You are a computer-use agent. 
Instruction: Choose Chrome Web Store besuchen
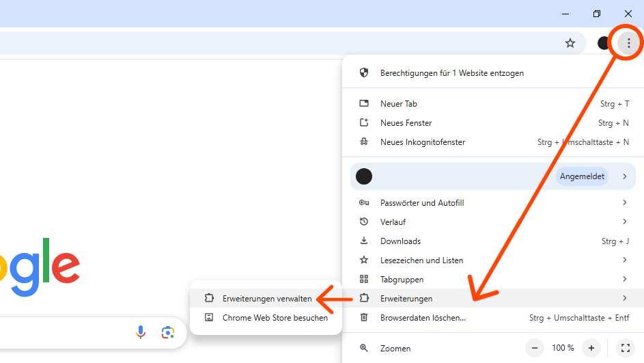(x=266, y=318)
